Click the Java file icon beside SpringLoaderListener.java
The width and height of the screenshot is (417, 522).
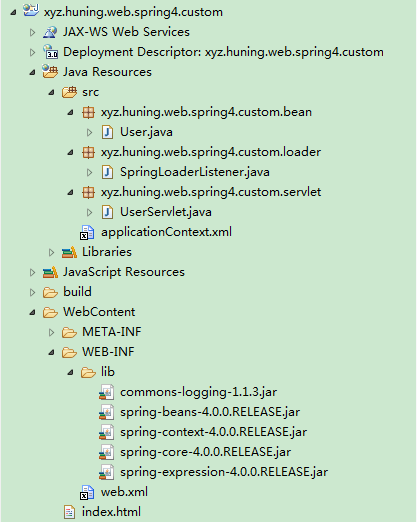click(107, 172)
